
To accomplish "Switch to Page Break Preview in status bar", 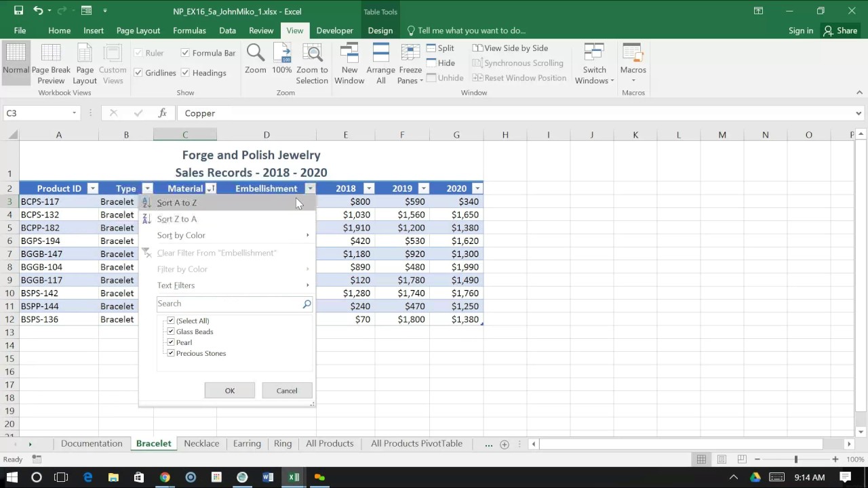I will point(742,460).
